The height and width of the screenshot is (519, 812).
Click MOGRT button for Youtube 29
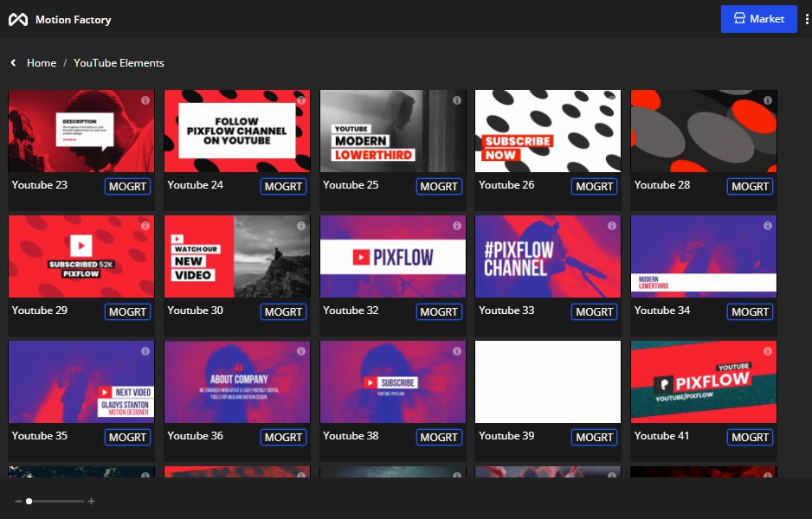(127, 312)
